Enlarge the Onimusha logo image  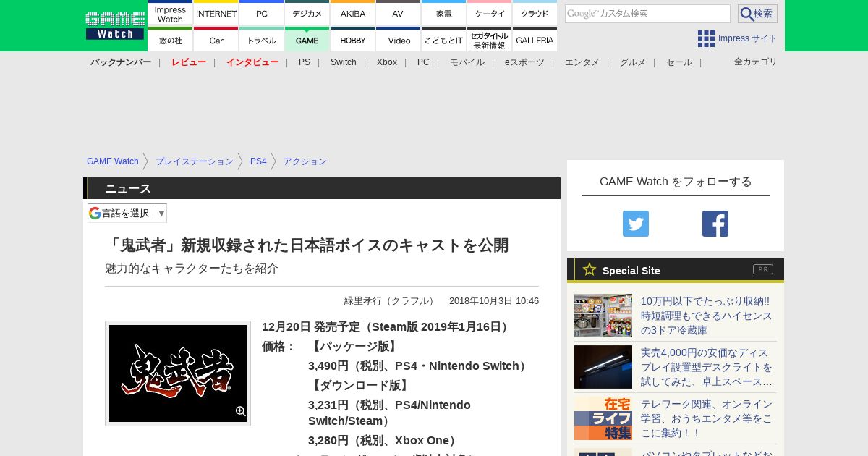(x=178, y=373)
